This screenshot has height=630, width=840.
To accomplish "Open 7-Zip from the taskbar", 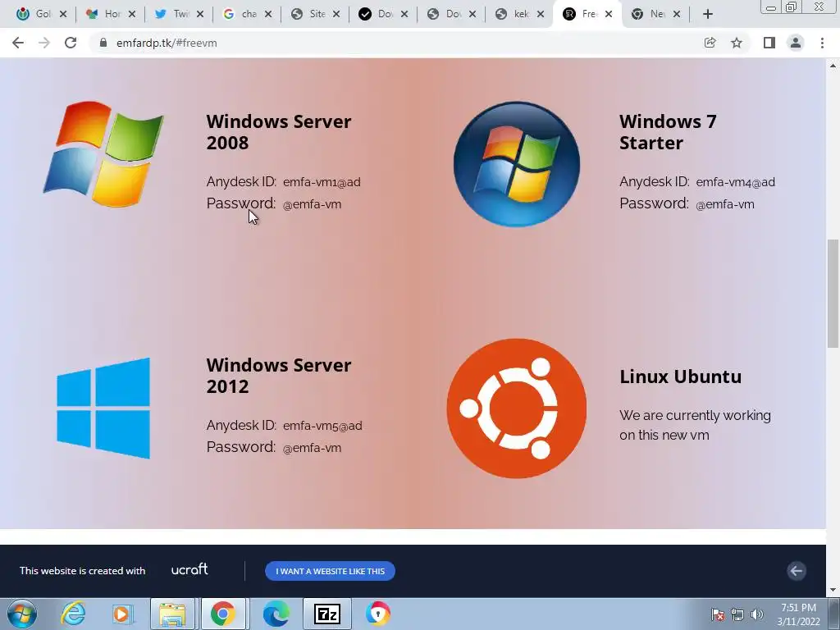I will (x=327, y=614).
